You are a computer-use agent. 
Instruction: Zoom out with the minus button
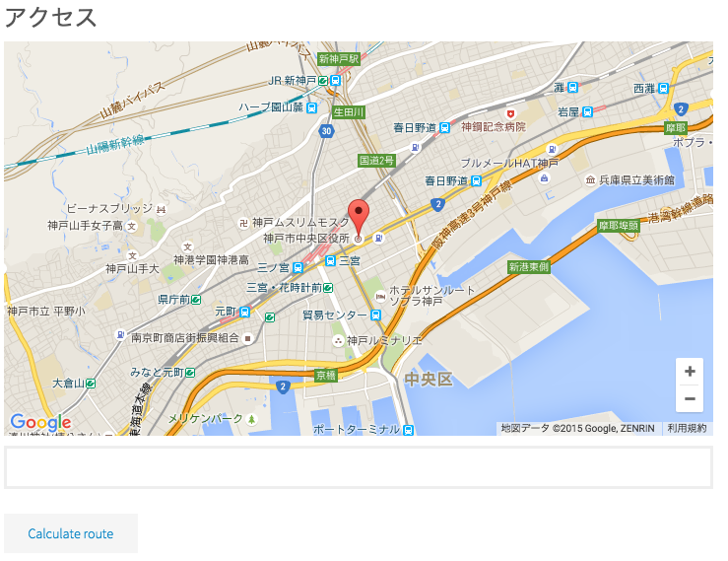tap(690, 398)
